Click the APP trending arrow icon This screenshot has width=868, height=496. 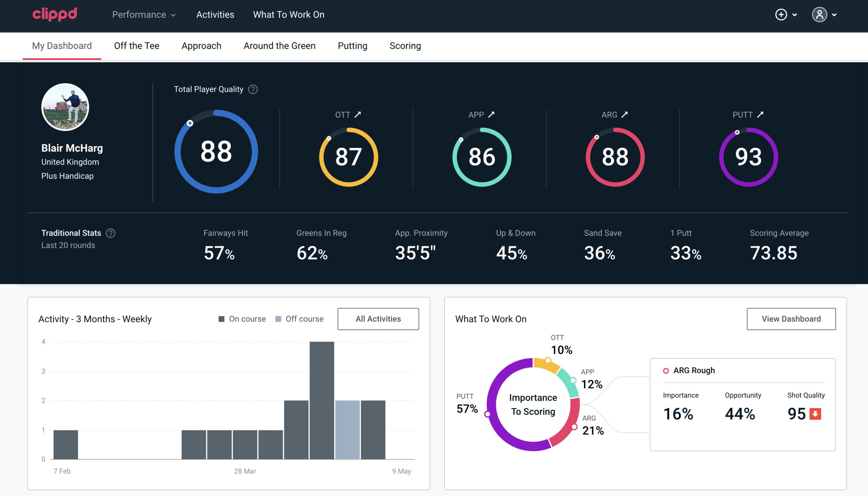[490, 115]
